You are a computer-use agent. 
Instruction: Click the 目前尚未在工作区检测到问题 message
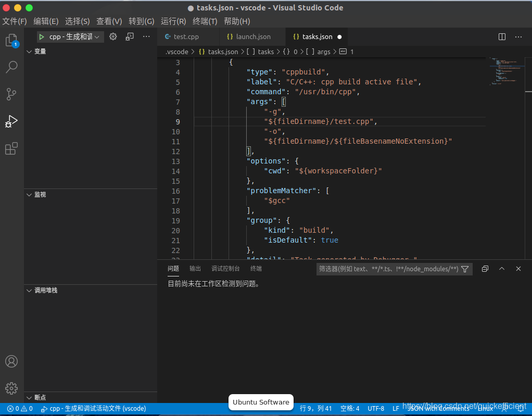pyautogui.click(x=215, y=284)
